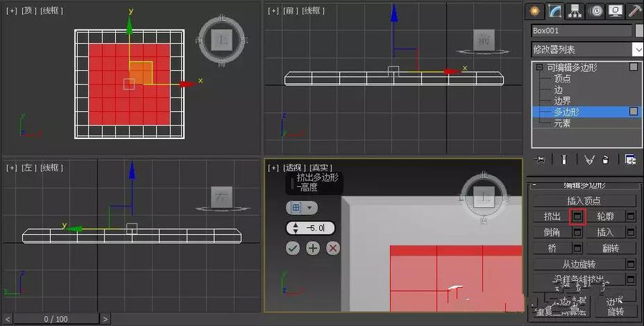Open the [真实] shading menu
The width and height of the screenshot is (644, 326).
[321, 168]
